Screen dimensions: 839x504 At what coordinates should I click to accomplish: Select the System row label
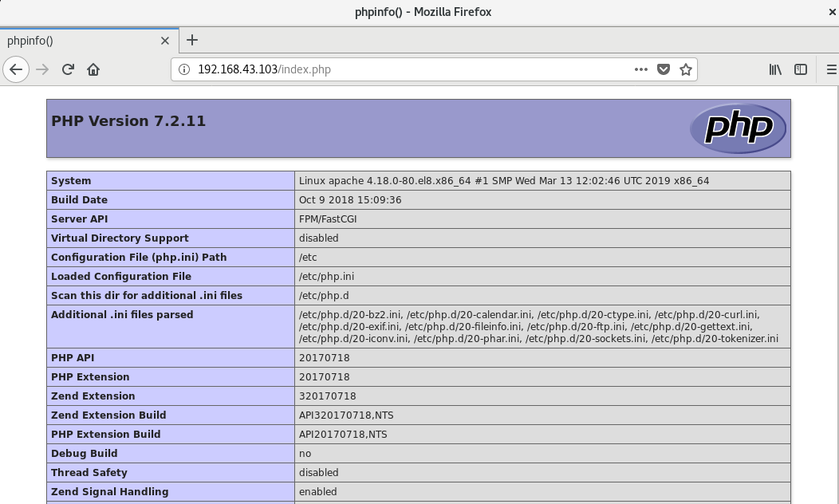click(71, 181)
